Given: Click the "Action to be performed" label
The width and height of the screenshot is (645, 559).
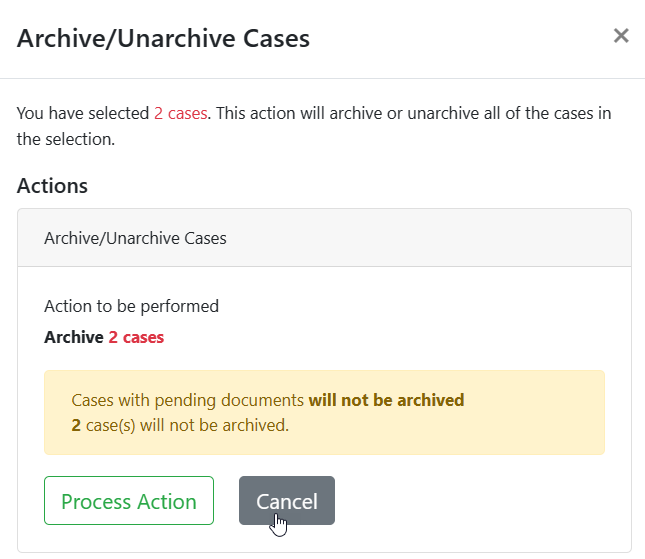Looking at the screenshot, I should 131,306.
